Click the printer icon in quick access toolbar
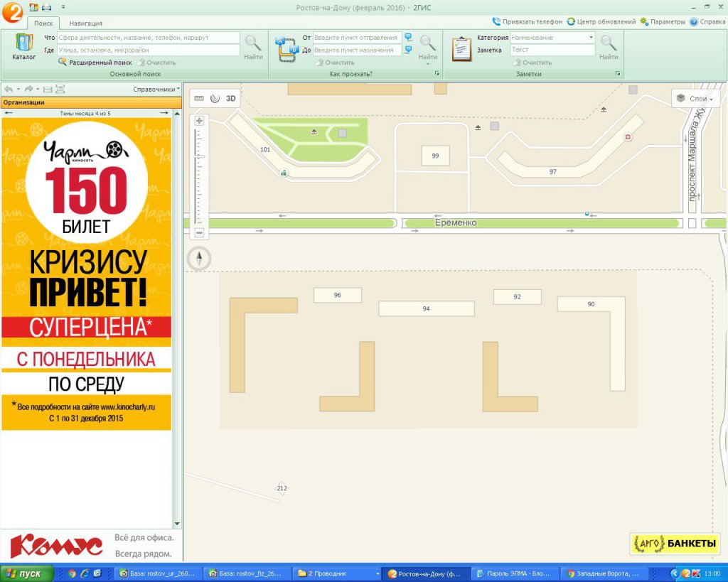Screen dimensions: 728x582 (x=46, y=7)
